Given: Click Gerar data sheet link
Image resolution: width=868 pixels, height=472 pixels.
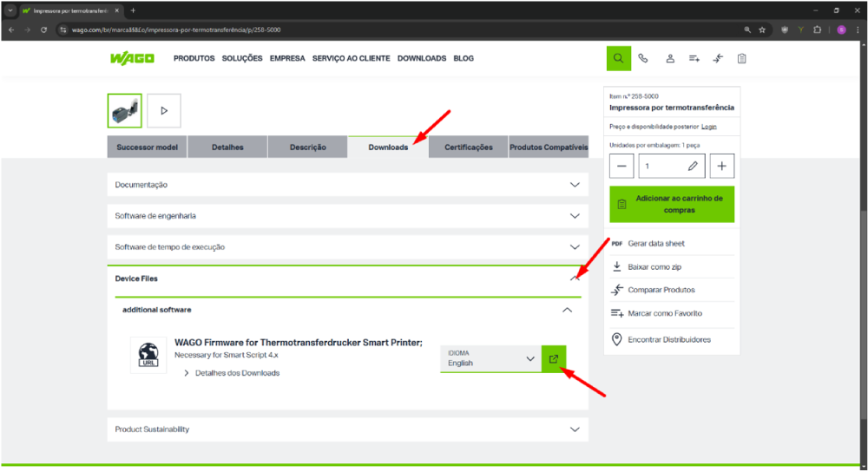Looking at the screenshot, I should pyautogui.click(x=655, y=244).
